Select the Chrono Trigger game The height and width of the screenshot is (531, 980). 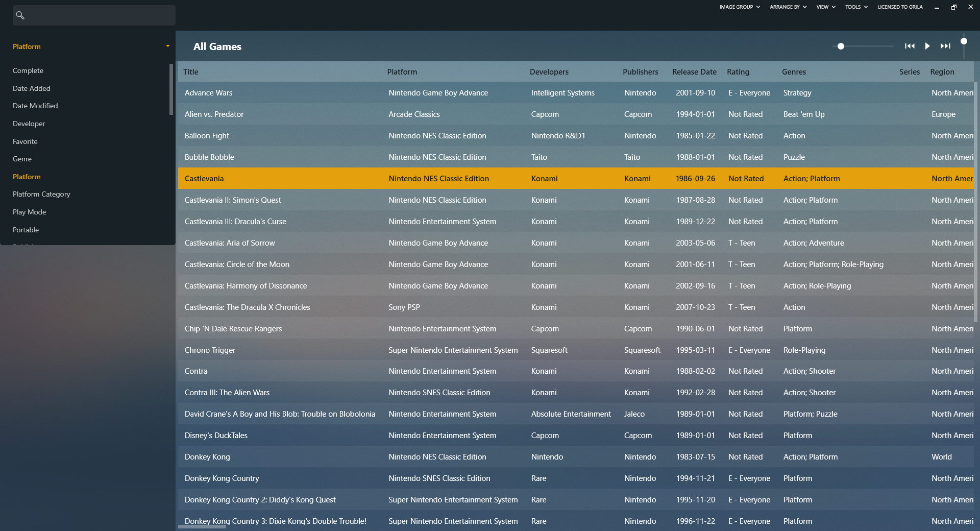tap(210, 350)
